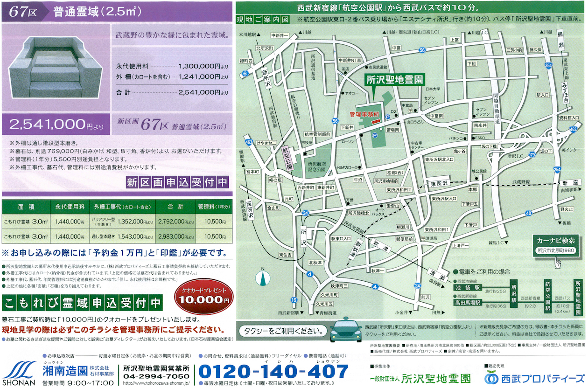Screen dimensions: 588x388
Task: Click the 所沢市北原町980 address field
Action: [555, 251]
